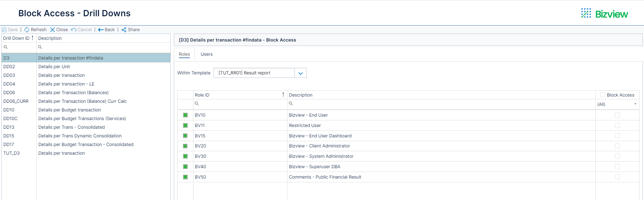Tick the Block Access checkbox for BV30

tap(617, 156)
